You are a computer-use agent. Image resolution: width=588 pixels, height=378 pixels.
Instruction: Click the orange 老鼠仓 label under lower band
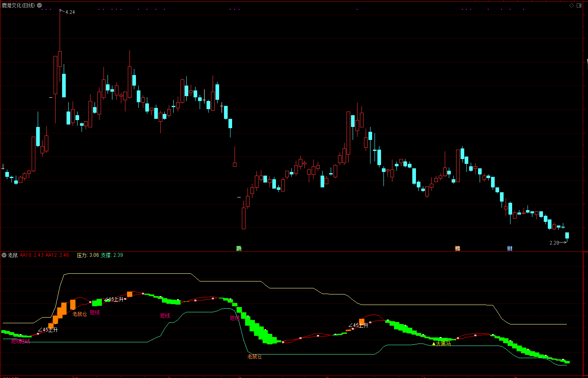click(254, 357)
